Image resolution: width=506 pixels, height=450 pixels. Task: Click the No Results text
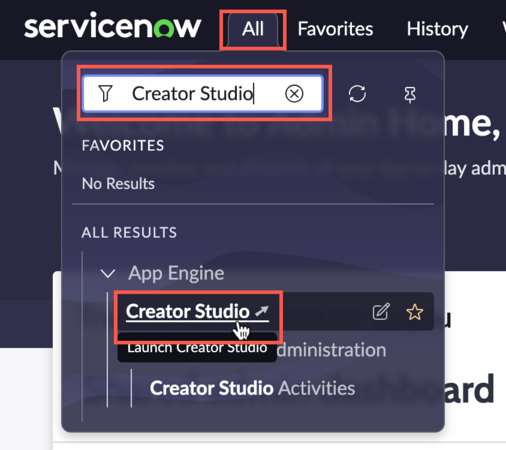pos(118,184)
